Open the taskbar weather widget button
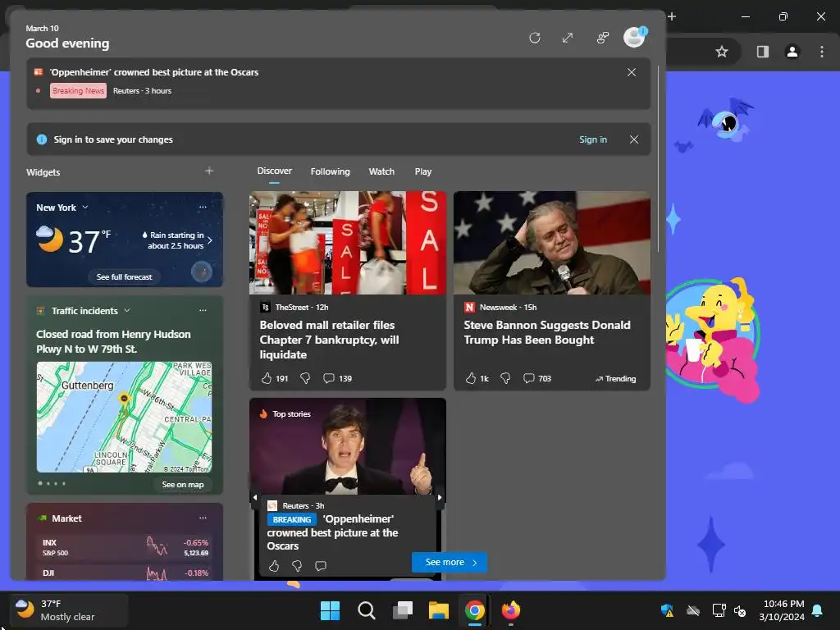840x630 pixels. [69, 610]
